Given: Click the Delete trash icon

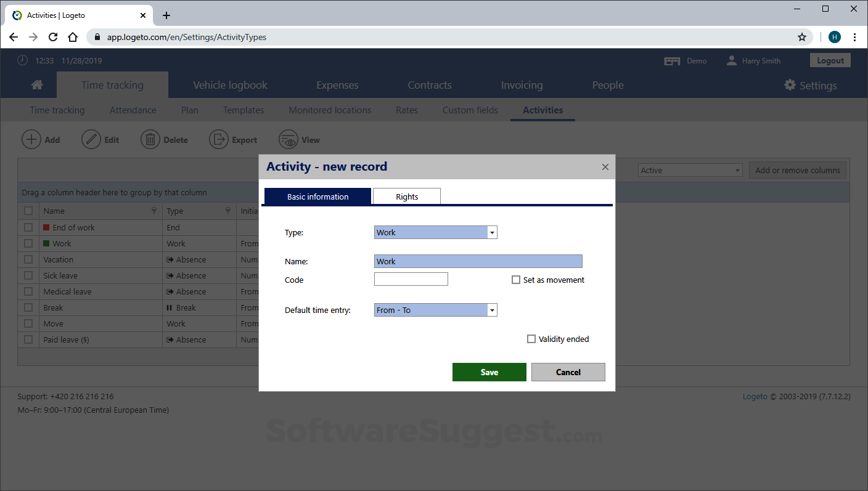Looking at the screenshot, I should click(x=150, y=139).
